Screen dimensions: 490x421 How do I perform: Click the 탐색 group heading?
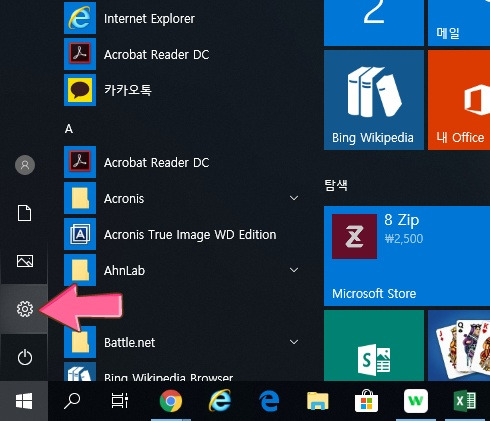pos(336,185)
